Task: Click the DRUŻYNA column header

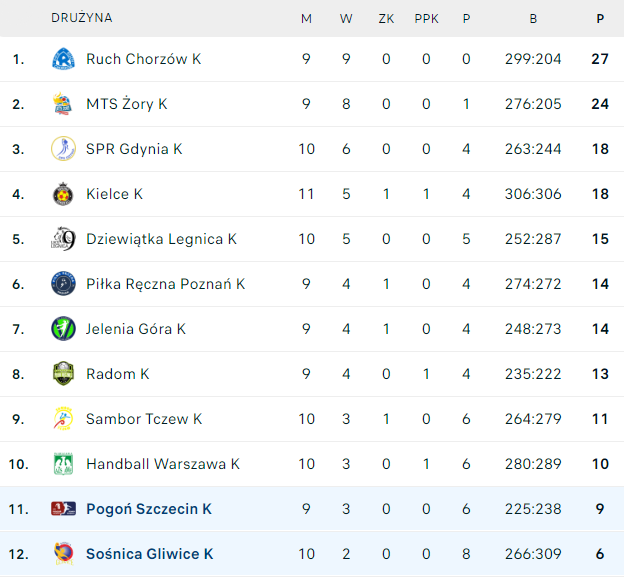Action: (82, 18)
